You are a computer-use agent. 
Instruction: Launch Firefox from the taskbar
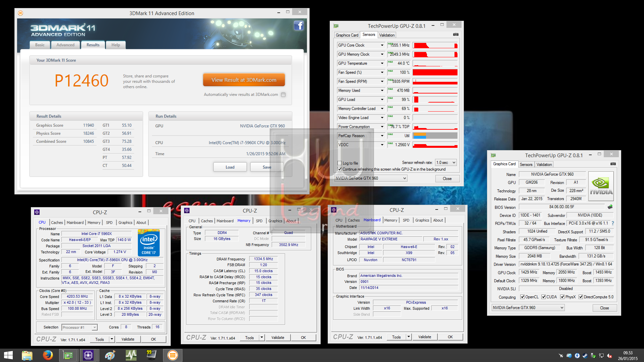[48, 355]
